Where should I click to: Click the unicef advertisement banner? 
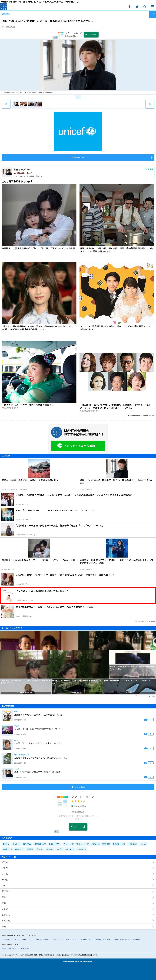pos(78,131)
